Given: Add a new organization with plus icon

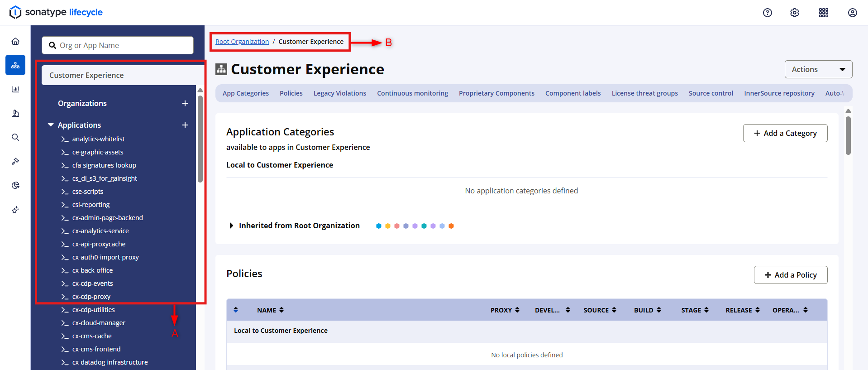Looking at the screenshot, I should [185, 103].
